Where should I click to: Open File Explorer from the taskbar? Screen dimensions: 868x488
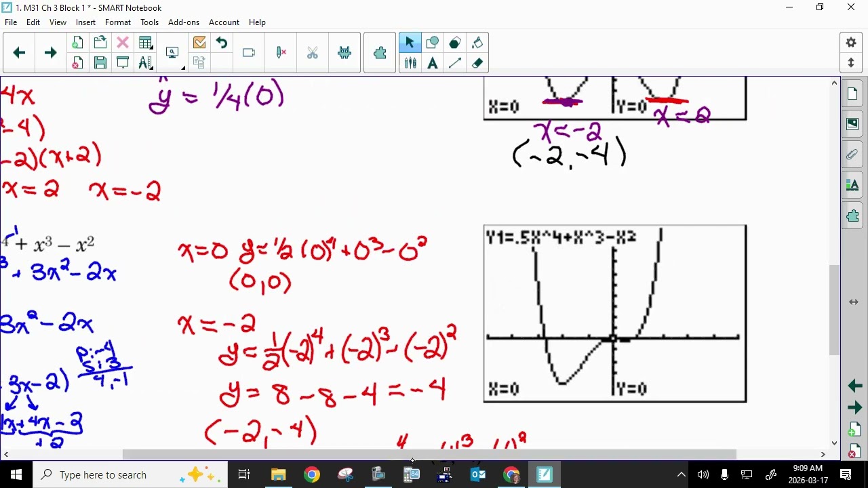point(279,474)
